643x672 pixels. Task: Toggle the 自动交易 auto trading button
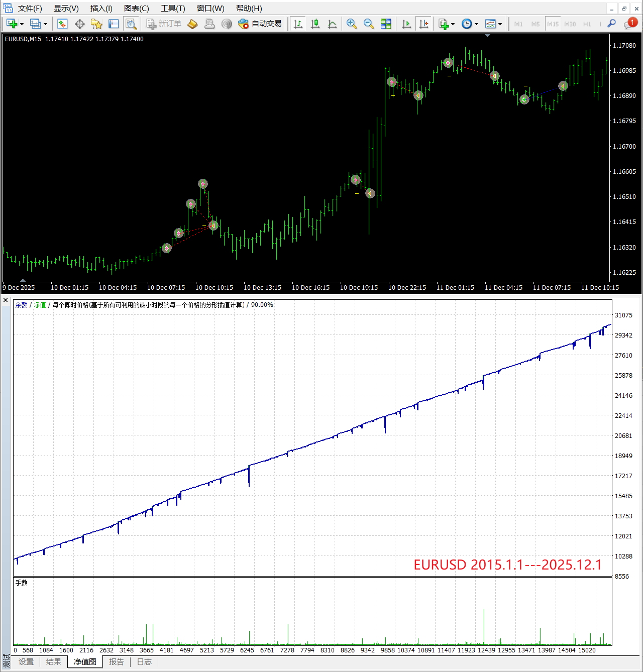(x=260, y=24)
